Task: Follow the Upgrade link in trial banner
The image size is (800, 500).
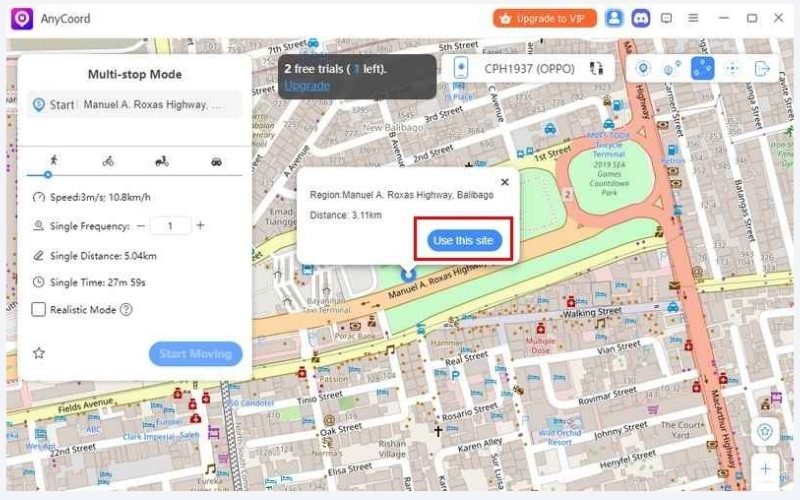Action: (306, 86)
